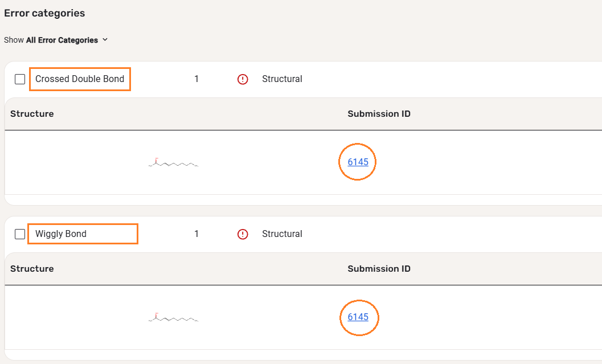Select the Wiggly Bond category name

(x=61, y=234)
